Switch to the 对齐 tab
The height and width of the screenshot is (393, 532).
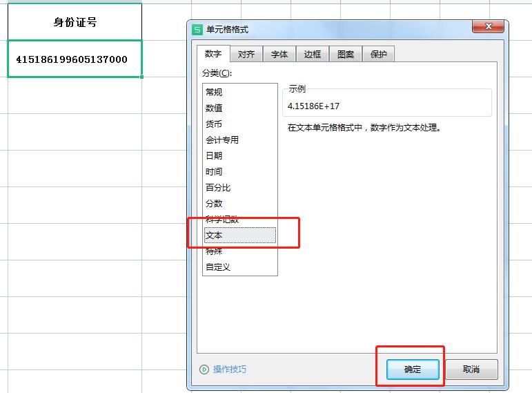point(246,55)
